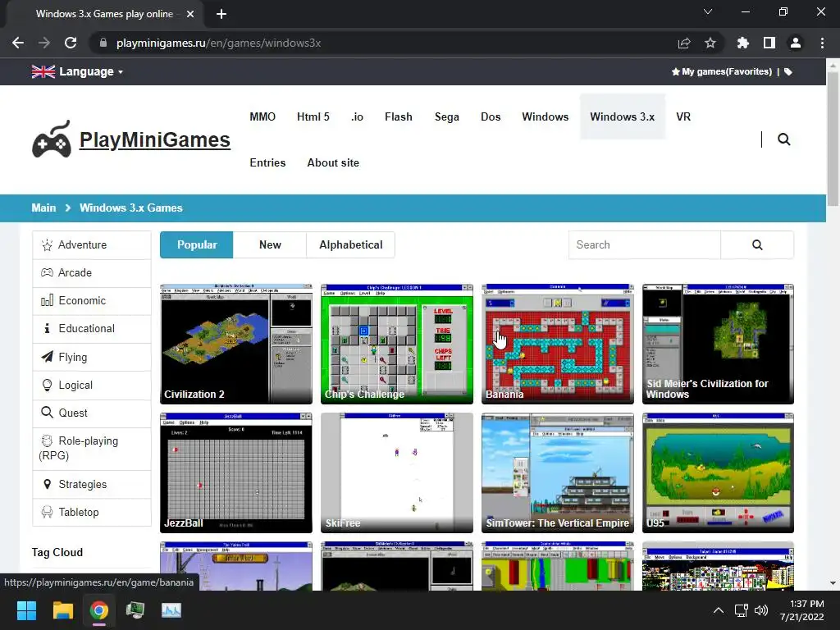Image resolution: width=840 pixels, height=630 pixels.
Task: Choose the Logical category
Action: [92, 386]
